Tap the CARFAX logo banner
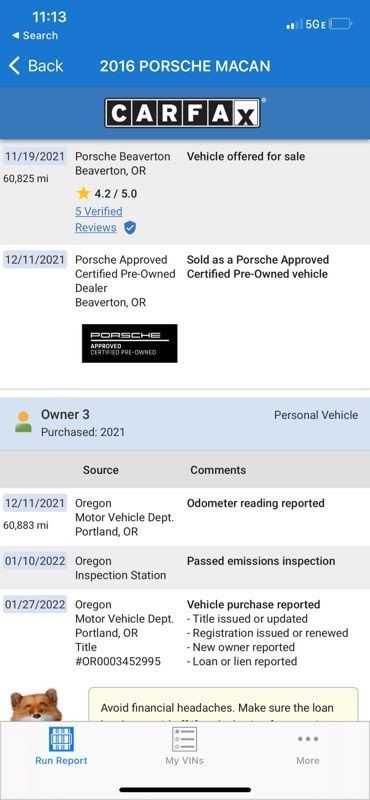370x800 pixels. (184, 112)
